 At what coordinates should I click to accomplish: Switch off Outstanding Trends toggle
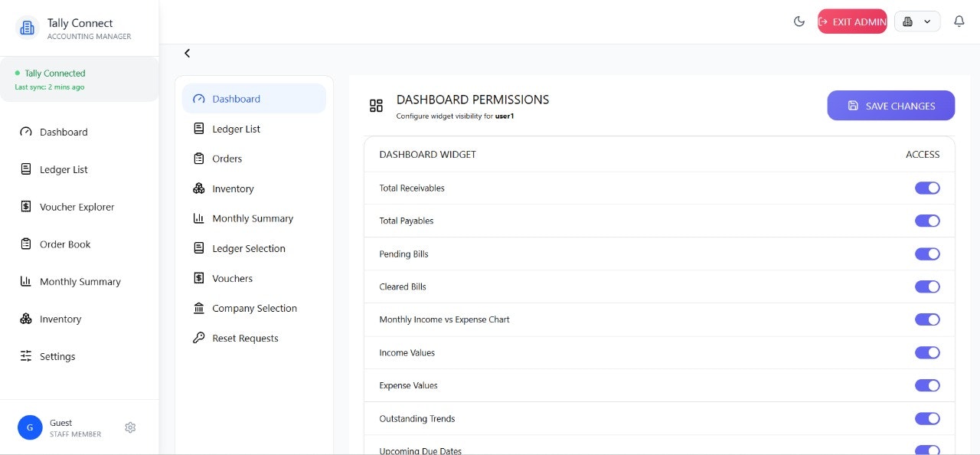[x=927, y=418]
